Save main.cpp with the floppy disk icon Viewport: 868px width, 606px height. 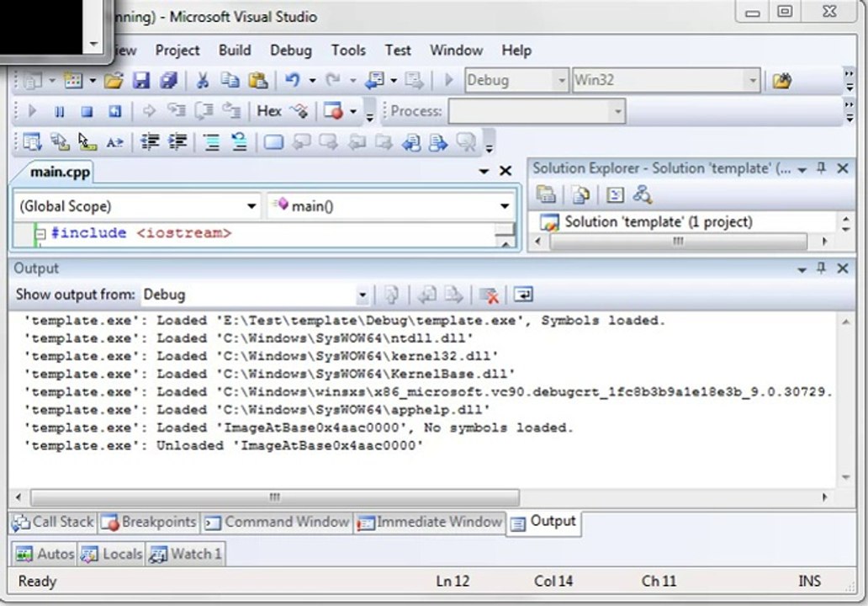141,81
